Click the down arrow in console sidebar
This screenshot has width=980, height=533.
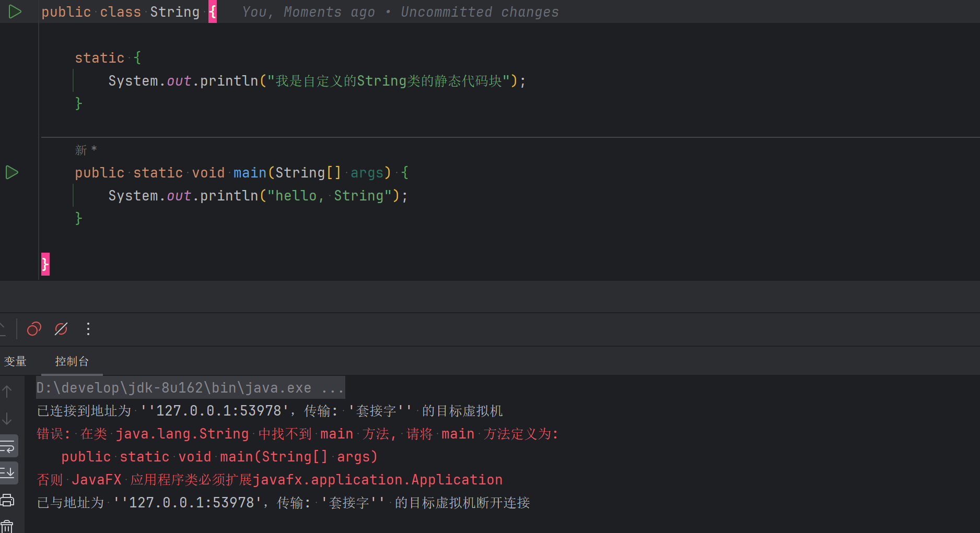7,418
